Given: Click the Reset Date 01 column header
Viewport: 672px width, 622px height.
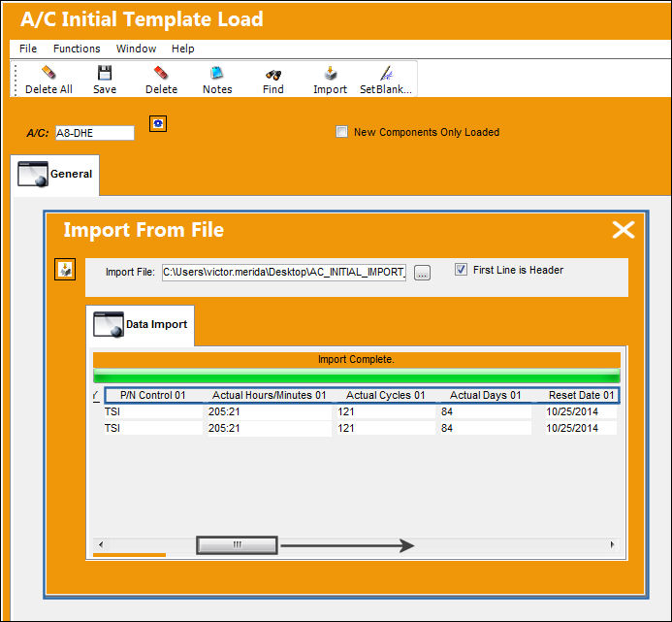Looking at the screenshot, I should coord(581,395).
